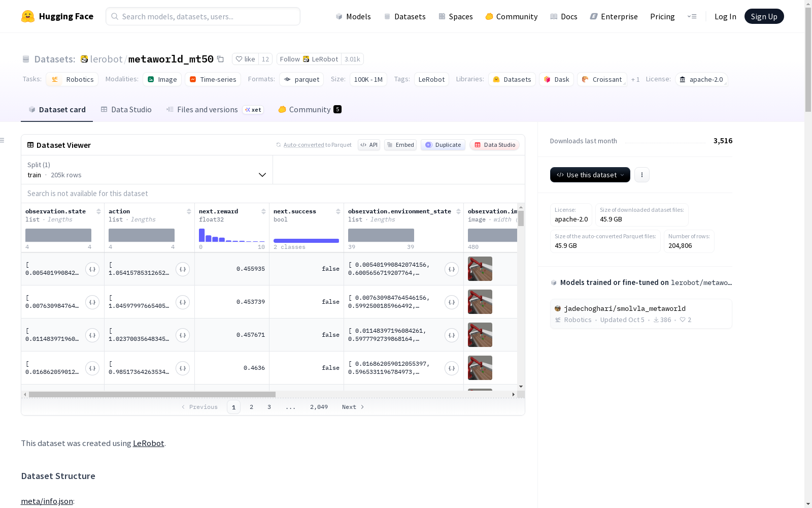The height and width of the screenshot is (508, 812).
Task: Click the Hugging Face logo icon
Action: click(x=28, y=16)
